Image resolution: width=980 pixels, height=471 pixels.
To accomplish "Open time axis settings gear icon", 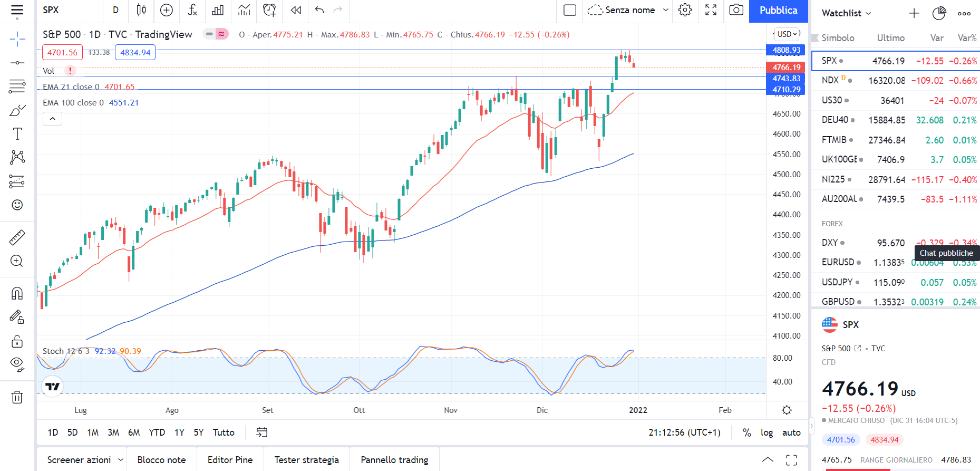I will coord(787,410).
